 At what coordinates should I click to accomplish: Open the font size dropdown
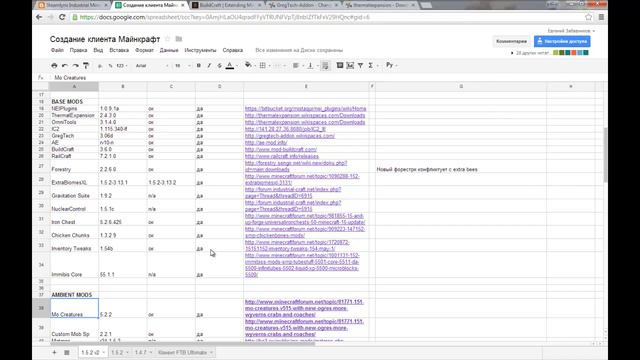coord(182,65)
